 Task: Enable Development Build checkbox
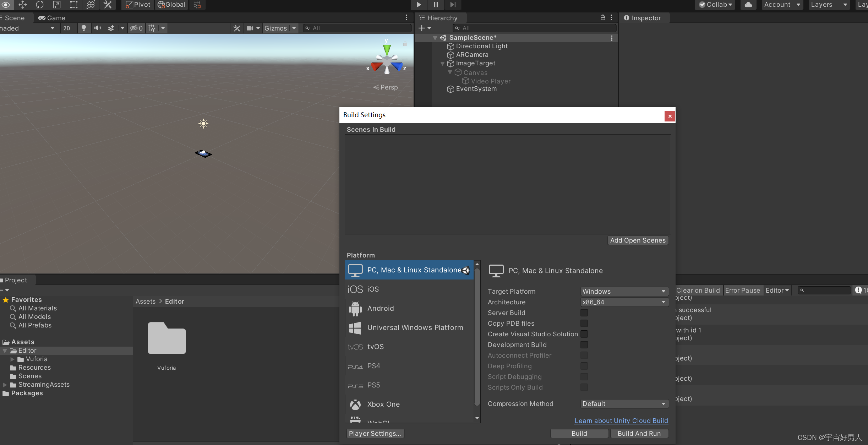click(x=584, y=344)
